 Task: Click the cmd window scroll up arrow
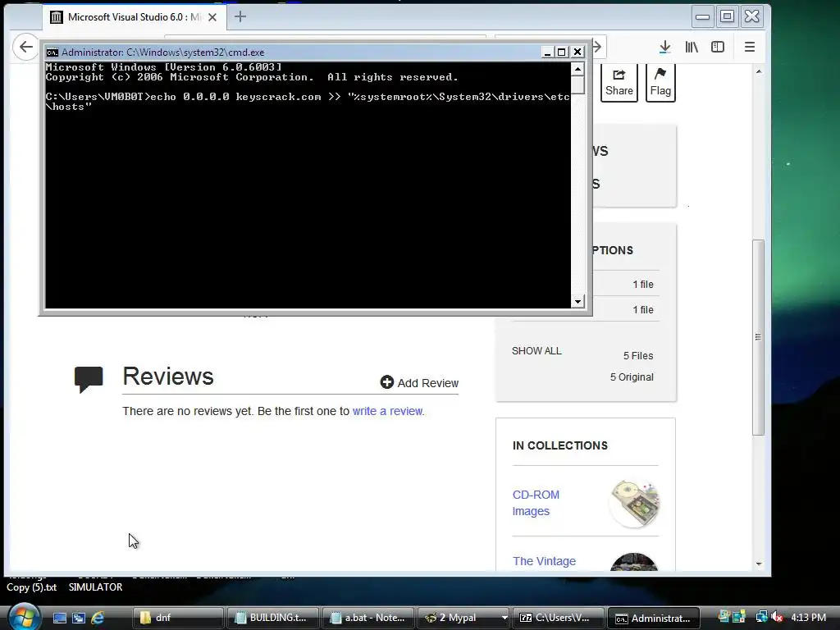[x=577, y=69]
